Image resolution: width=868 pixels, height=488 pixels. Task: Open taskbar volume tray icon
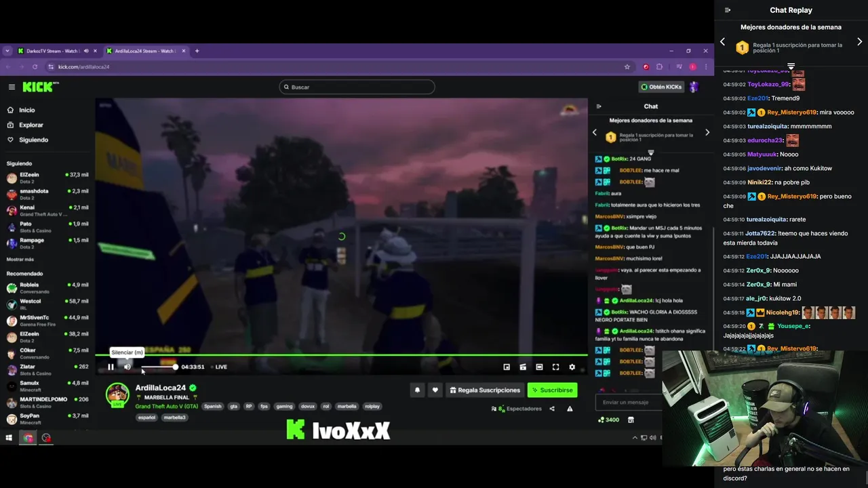point(652,438)
